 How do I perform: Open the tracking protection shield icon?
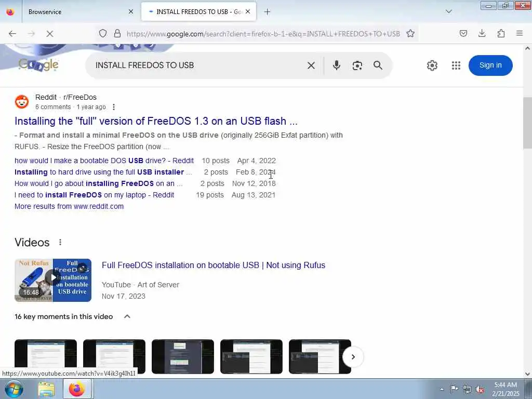click(103, 33)
